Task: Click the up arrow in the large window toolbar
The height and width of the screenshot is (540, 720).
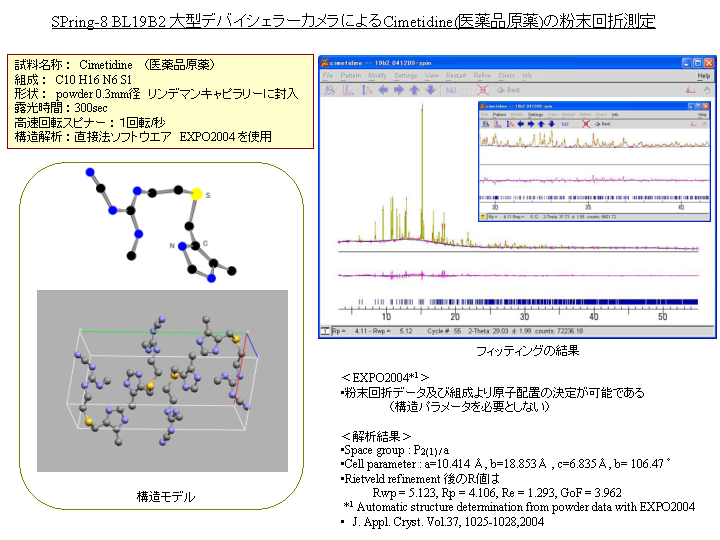Action: 414,90
